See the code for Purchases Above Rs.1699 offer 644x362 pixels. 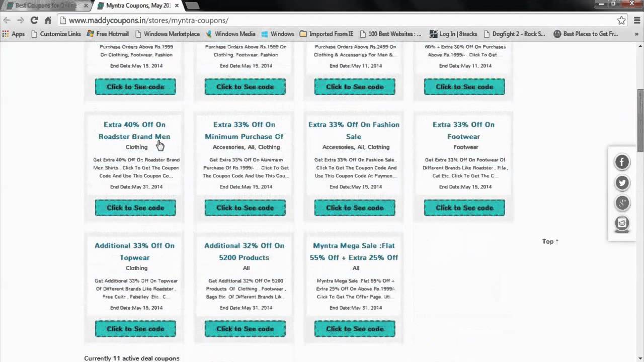464,86
